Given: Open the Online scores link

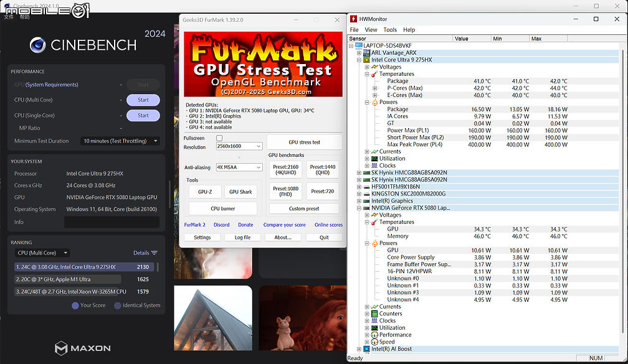Looking at the screenshot, I should point(328,225).
